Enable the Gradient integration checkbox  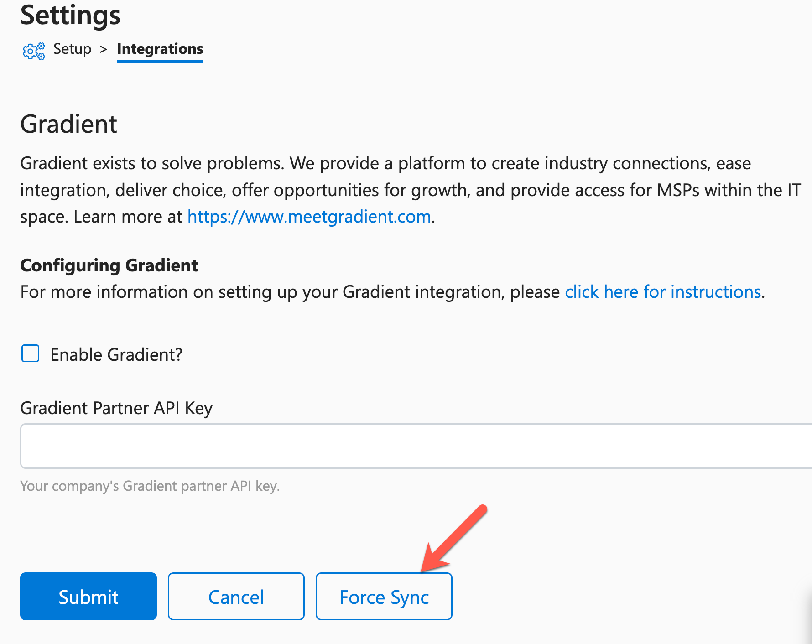tap(30, 353)
